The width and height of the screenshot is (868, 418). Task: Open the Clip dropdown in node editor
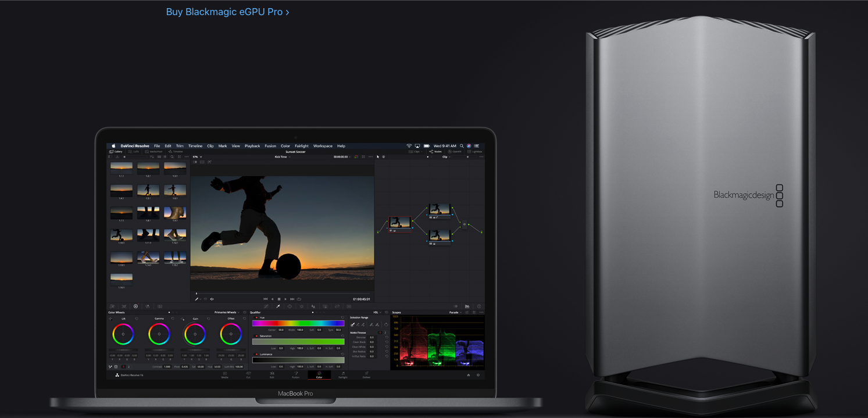(x=446, y=157)
